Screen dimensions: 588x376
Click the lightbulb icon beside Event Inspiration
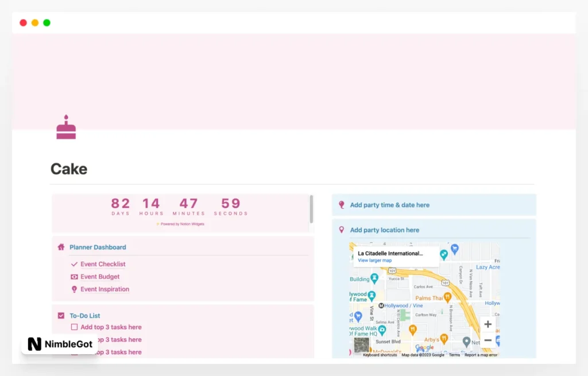(74, 289)
